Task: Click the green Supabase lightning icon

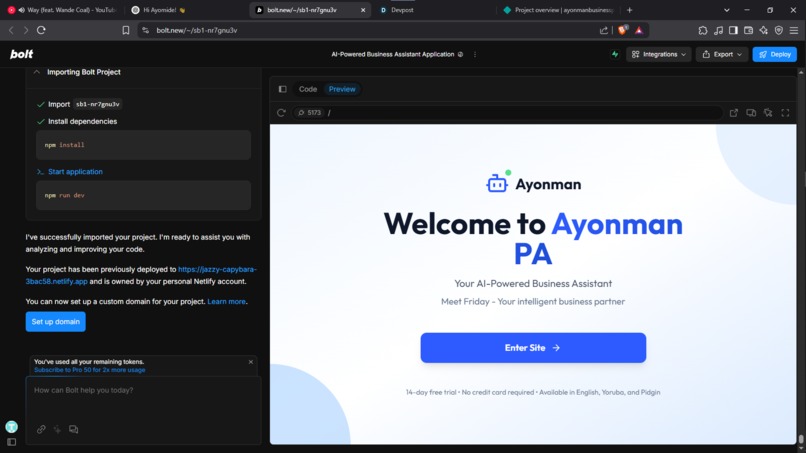Action: point(615,54)
